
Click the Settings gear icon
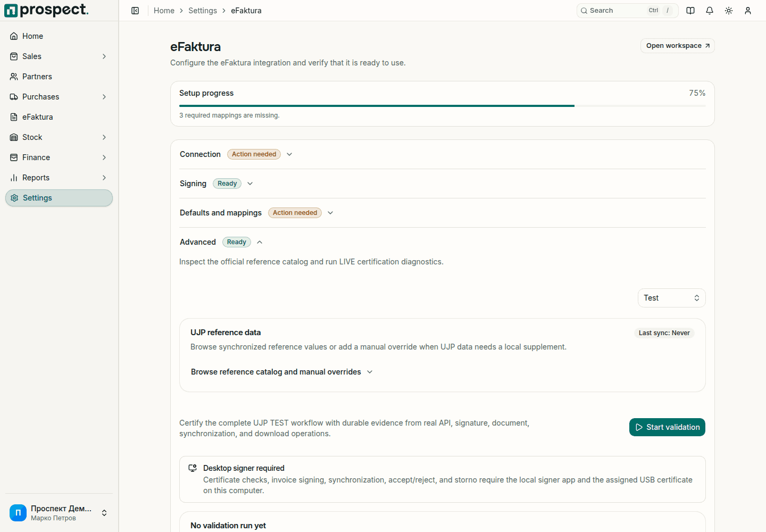point(14,198)
